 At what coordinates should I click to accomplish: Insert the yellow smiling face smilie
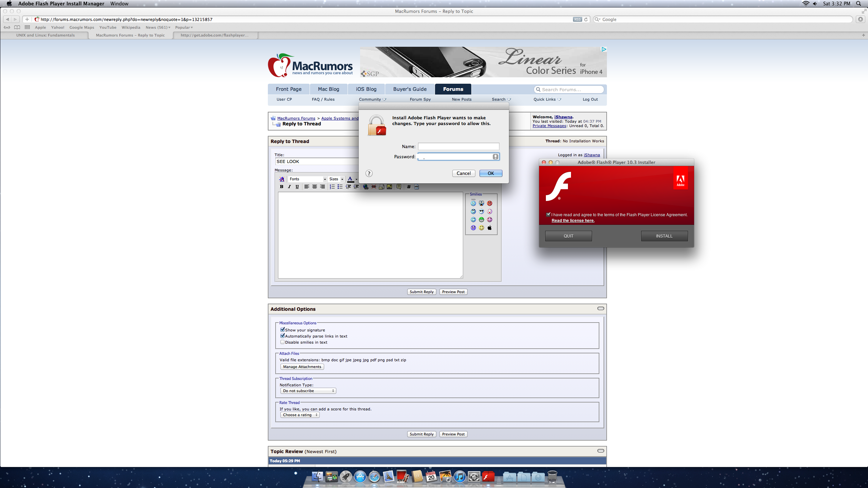(x=481, y=228)
